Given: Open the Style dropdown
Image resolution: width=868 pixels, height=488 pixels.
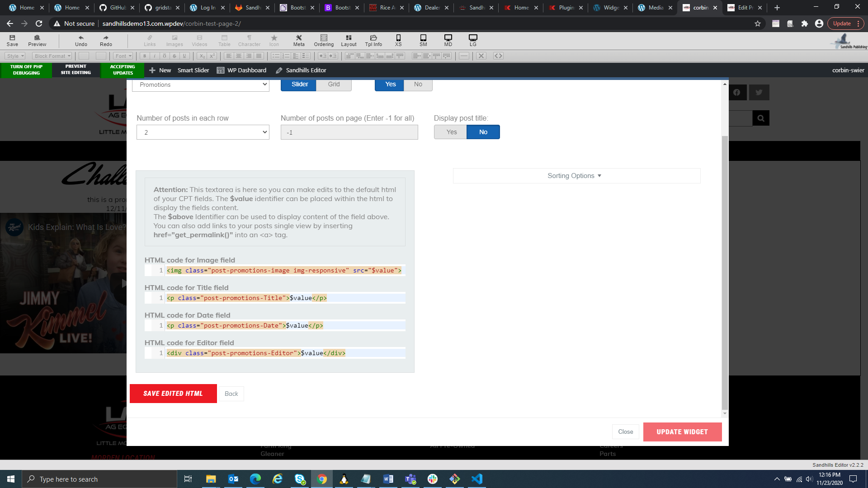Looking at the screenshot, I should point(15,56).
